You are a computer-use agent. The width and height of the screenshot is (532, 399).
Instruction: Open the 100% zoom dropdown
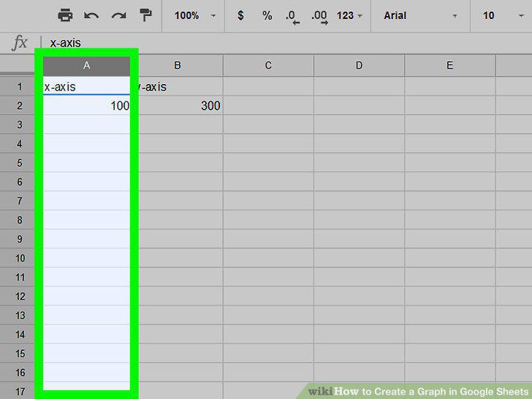(194, 15)
